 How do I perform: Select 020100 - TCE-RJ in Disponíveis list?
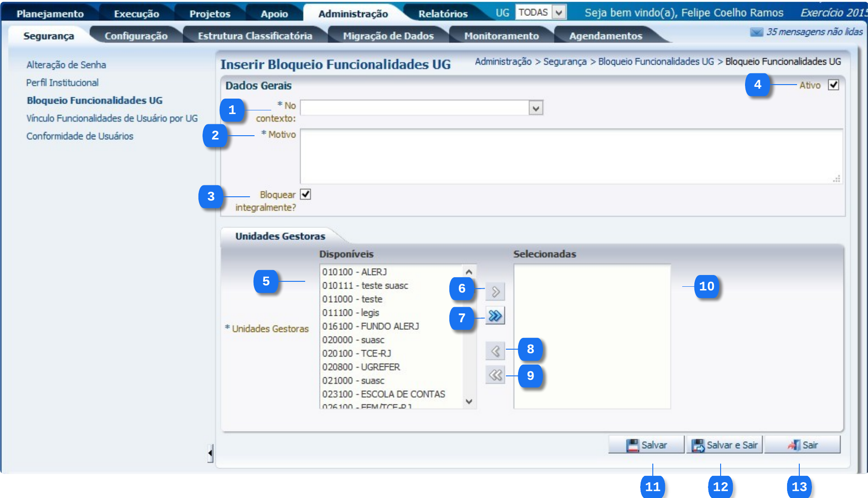pyautogui.click(x=357, y=353)
